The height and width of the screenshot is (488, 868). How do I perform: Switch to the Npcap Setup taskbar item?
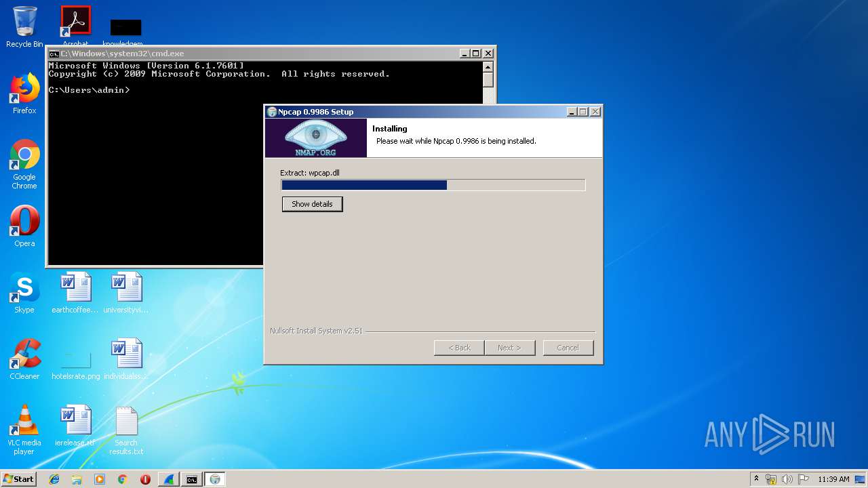coord(215,479)
